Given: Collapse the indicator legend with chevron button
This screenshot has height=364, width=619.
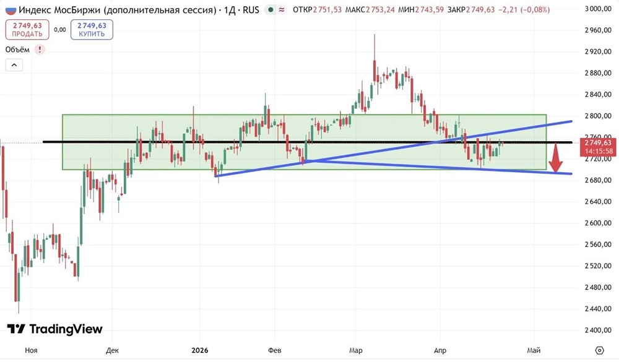Looking at the screenshot, I should click(x=14, y=65).
